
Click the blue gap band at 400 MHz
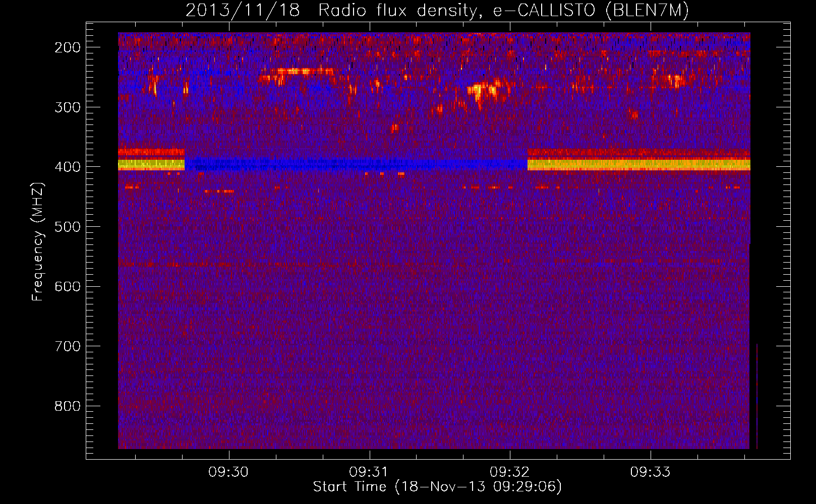point(356,165)
